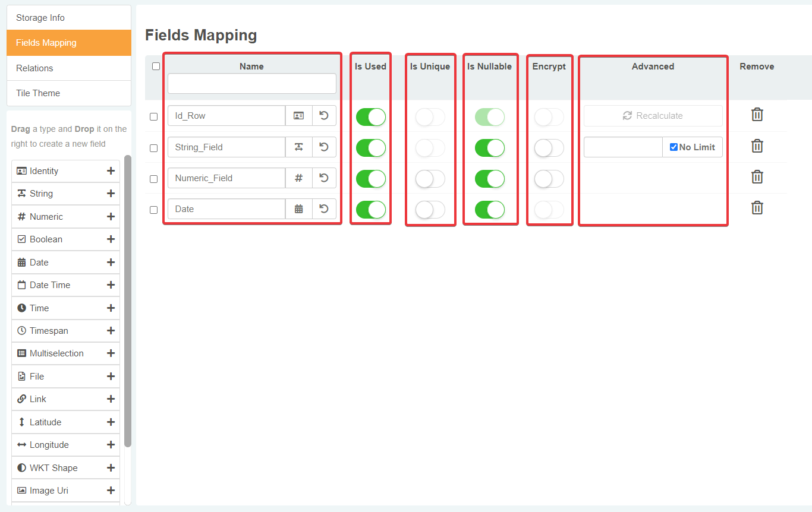Toggle Is Used switch for Numeric_Field
Screen dimensions: 812x512
tap(371, 179)
